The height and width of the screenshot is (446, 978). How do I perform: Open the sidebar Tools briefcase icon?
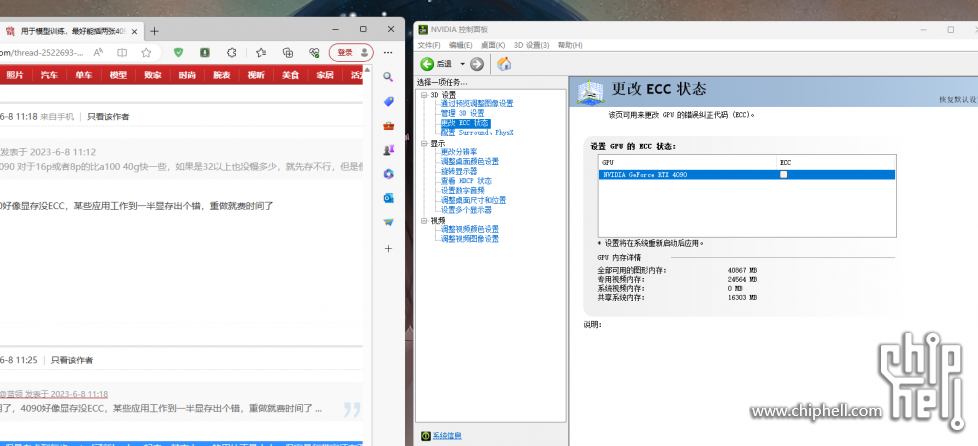click(389, 126)
